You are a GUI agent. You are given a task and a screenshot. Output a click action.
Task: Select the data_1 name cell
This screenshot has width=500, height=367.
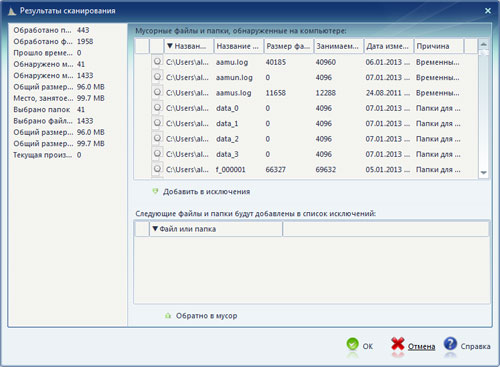[227, 123]
